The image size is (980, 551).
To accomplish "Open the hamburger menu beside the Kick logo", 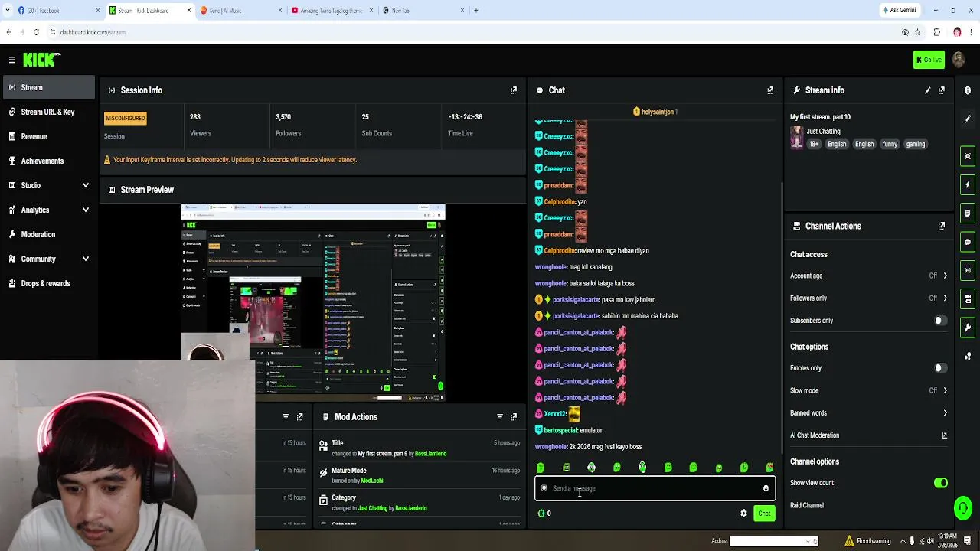I will click(x=12, y=60).
